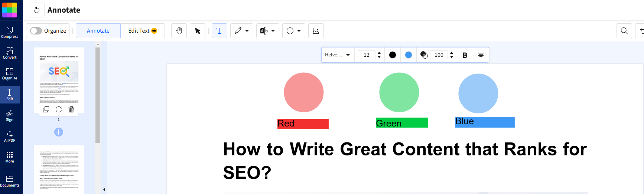Screen dimensions: 644x194
Task: Expand the pencil tool dropdown arrow
Action: [x=247, y=31]
